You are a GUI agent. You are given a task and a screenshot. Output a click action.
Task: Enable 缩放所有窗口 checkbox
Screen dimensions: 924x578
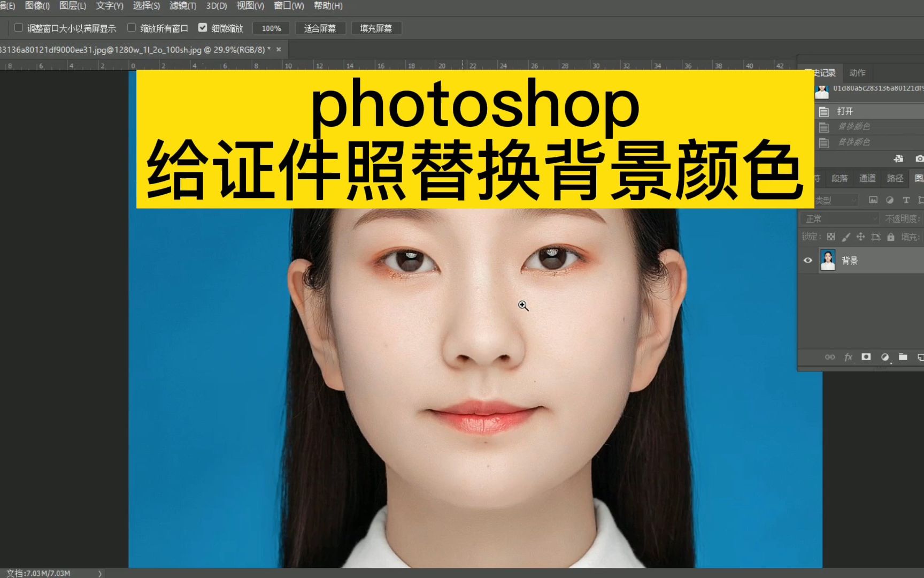(x=132, y=28)
